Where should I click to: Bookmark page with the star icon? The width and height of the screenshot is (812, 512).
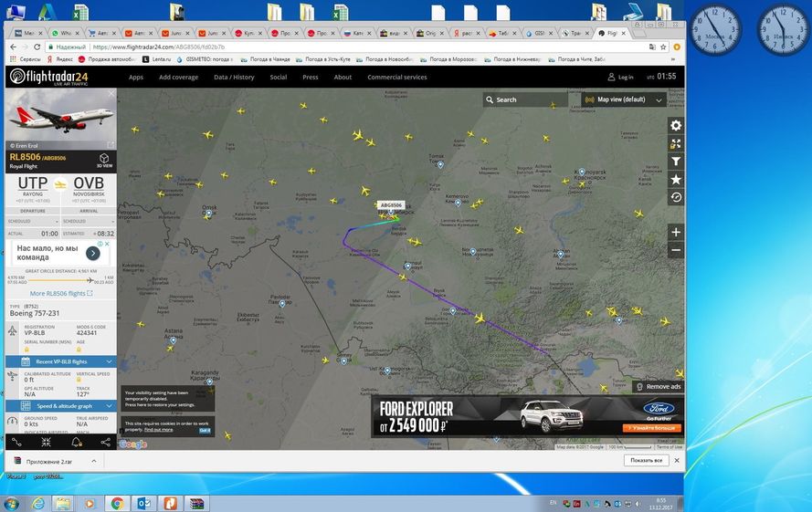tap(663, 47)
